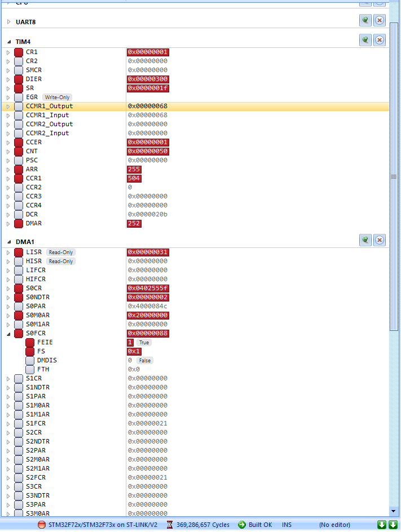
Task: Select the EGR write-only register
Action: (32, 97)
